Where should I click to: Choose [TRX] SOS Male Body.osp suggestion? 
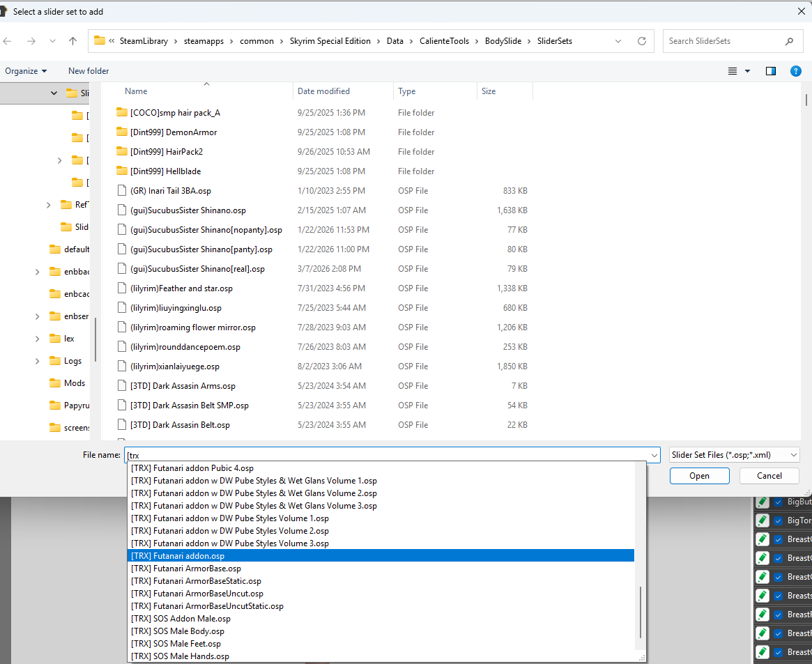click(x=381, y=631)
